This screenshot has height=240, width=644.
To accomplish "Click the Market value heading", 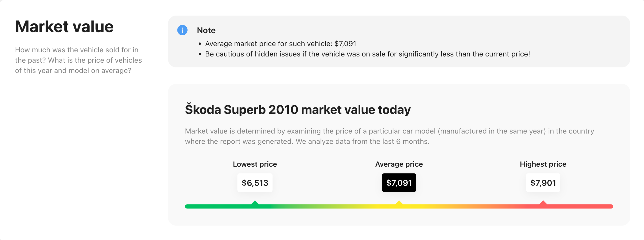I will click(64, 27).
